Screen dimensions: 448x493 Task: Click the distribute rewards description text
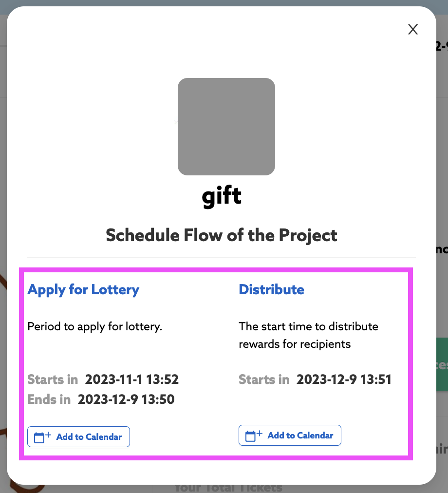click(x=308, y=335)
